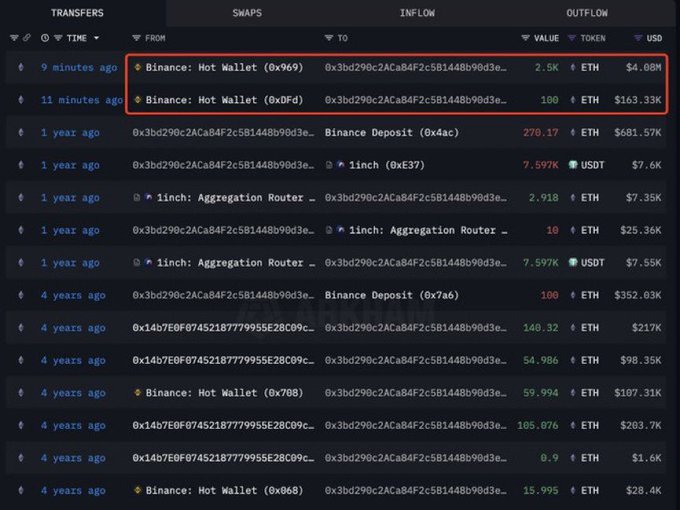Click the 270.17 value cell
The image size is (680, 510).
(x=540, y=132)
